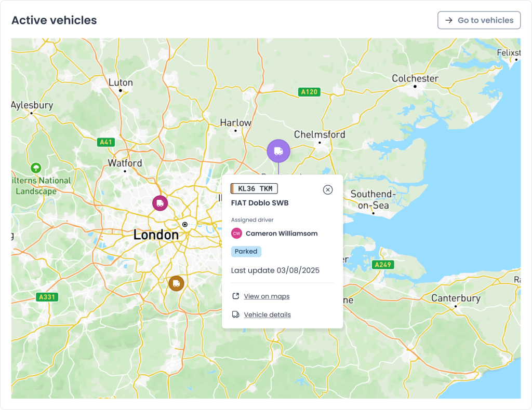Click the external link icon beside View on maps

[x=235, y=296]
